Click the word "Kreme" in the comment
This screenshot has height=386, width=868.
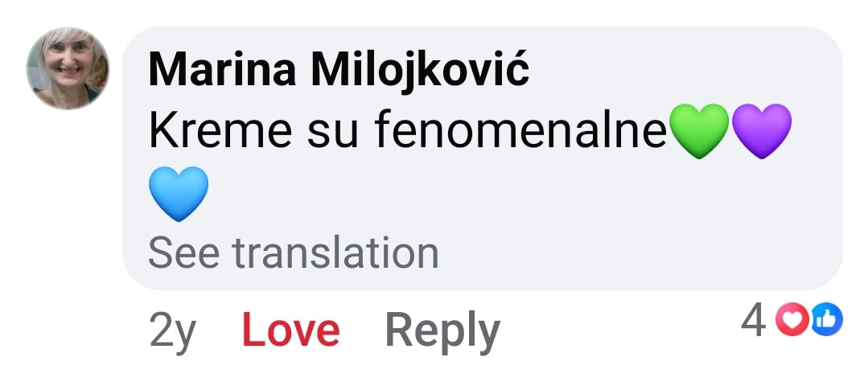(217, 132)
